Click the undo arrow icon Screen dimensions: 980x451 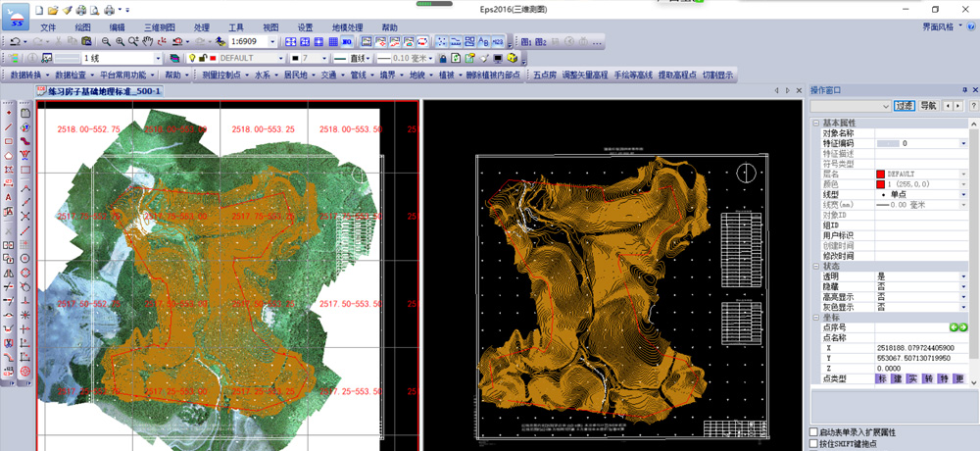[16, 42]
